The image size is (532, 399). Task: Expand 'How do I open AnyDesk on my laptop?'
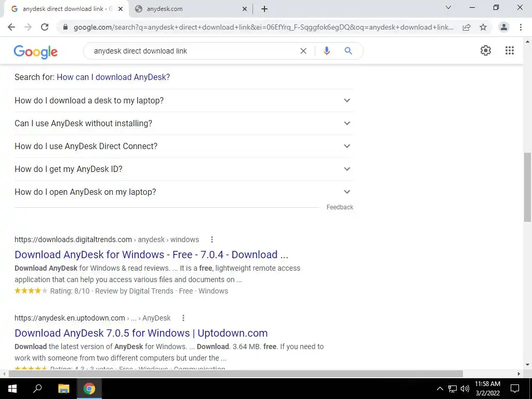184,192
